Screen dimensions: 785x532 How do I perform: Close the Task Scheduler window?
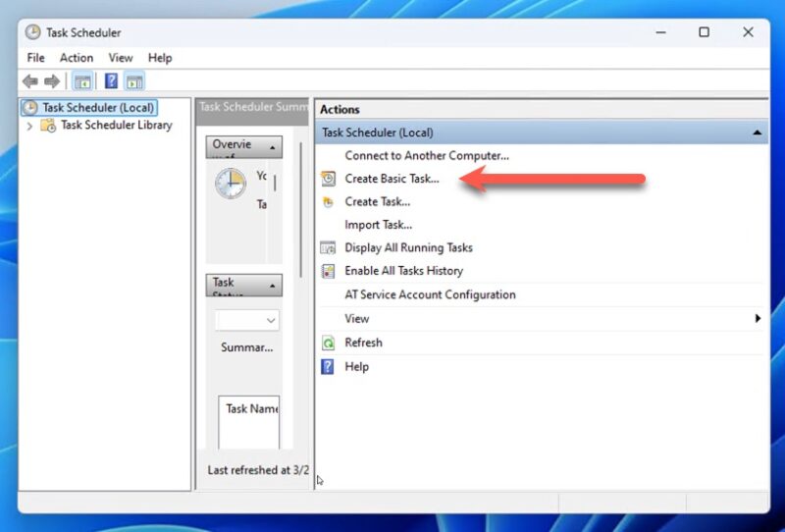[x=748, y=32]
